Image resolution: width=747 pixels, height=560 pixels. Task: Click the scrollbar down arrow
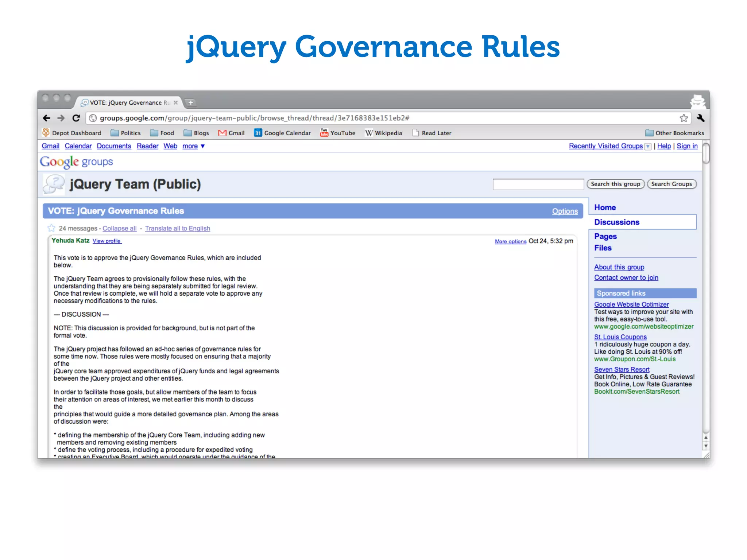click(x=706, y=446)
